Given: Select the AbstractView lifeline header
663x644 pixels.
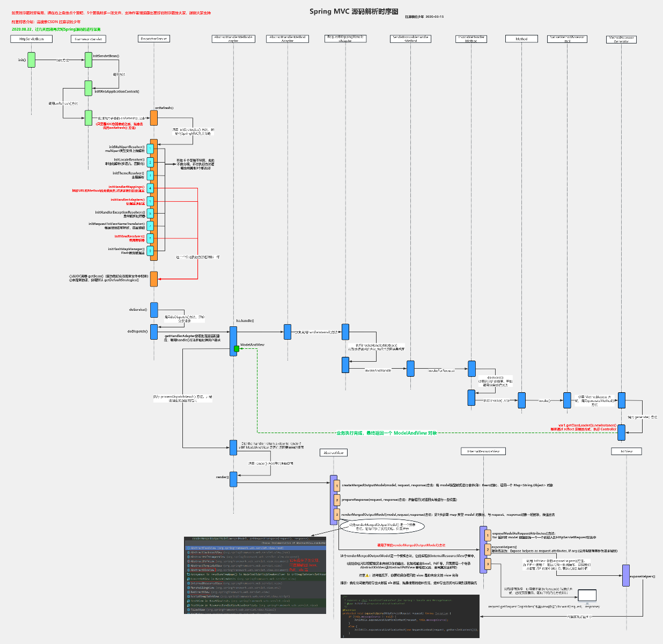Looking at the screenshot, I should 333,452.
